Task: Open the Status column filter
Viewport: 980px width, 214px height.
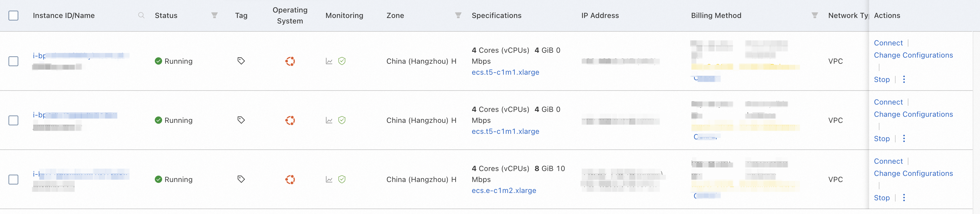Action: 215,15
